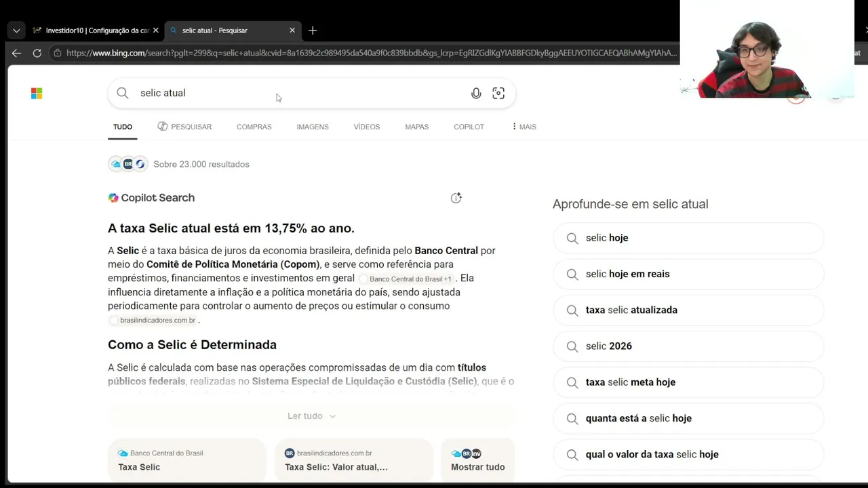
Task: Click the Microsoft logo on Bing
Action: point(37,94)
